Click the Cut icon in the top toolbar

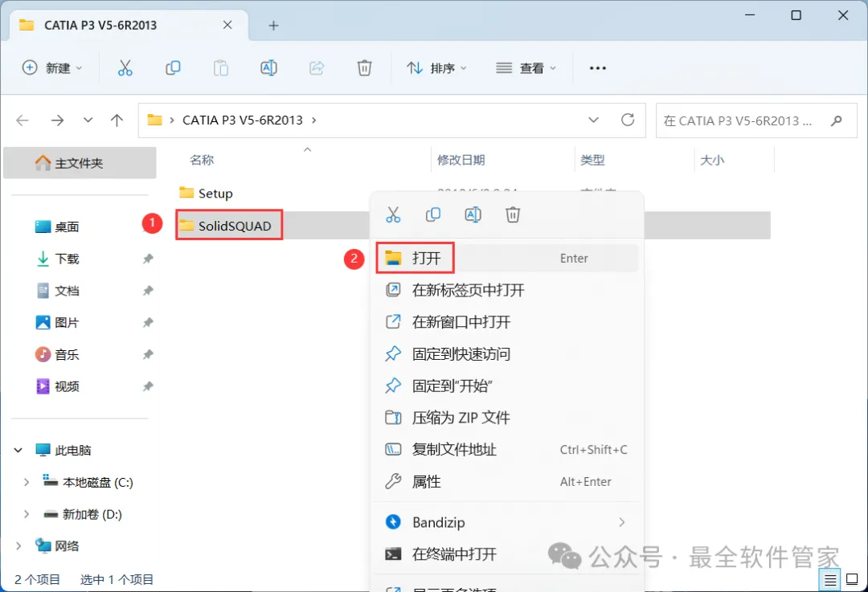[x=125, y=68]
